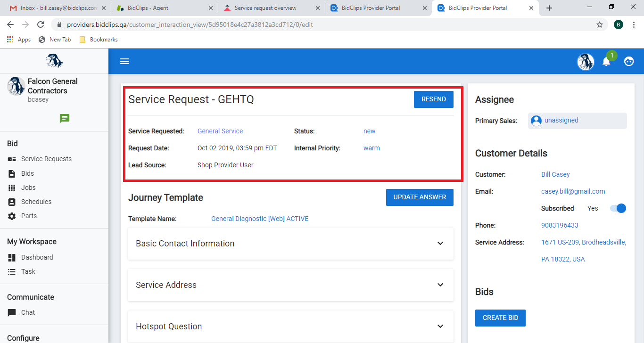The image size is (644, 343).
Task: Open Parts in the sidebar menu
Action: 29,216
